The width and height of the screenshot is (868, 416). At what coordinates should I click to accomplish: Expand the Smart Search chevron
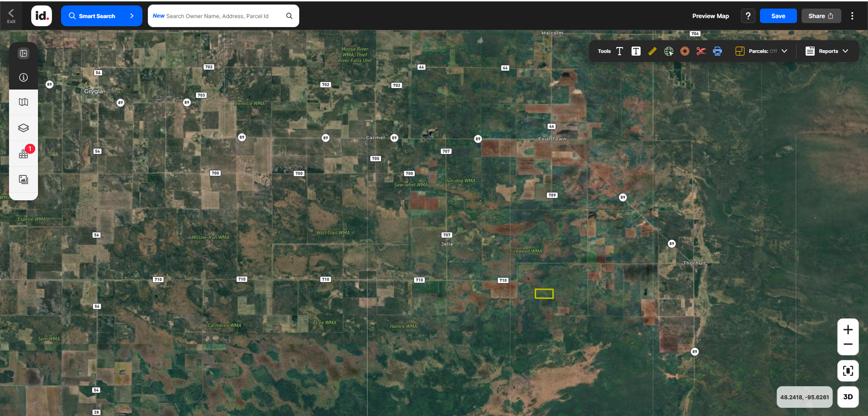pyautogui.click(x=132, y=16)
